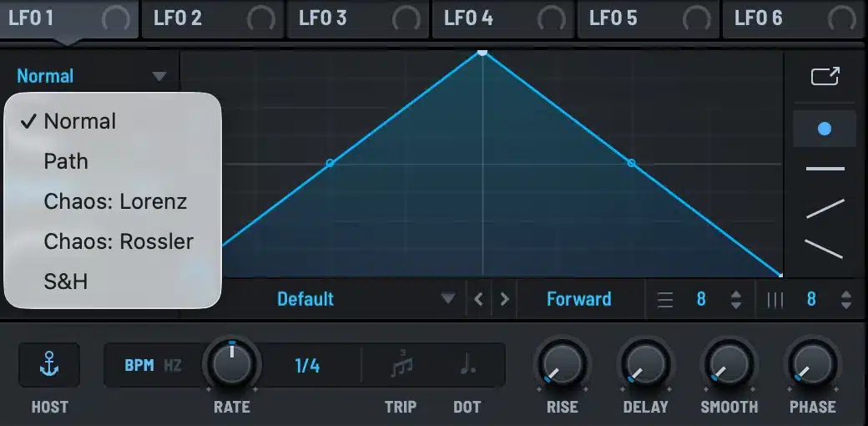Click the LFO 2 modulation ring icon
868x426 pixels.
pyautogui.click(x=260, y=19)
